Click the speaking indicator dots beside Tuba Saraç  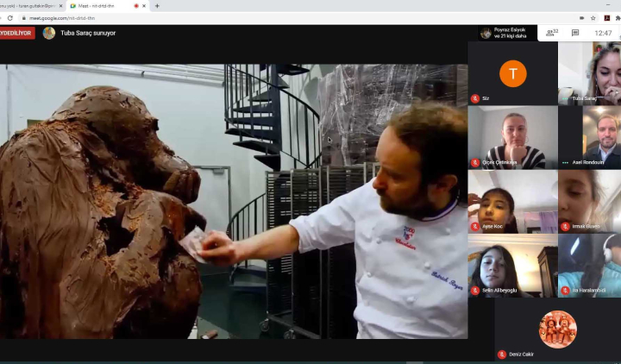tap(565, 98)
